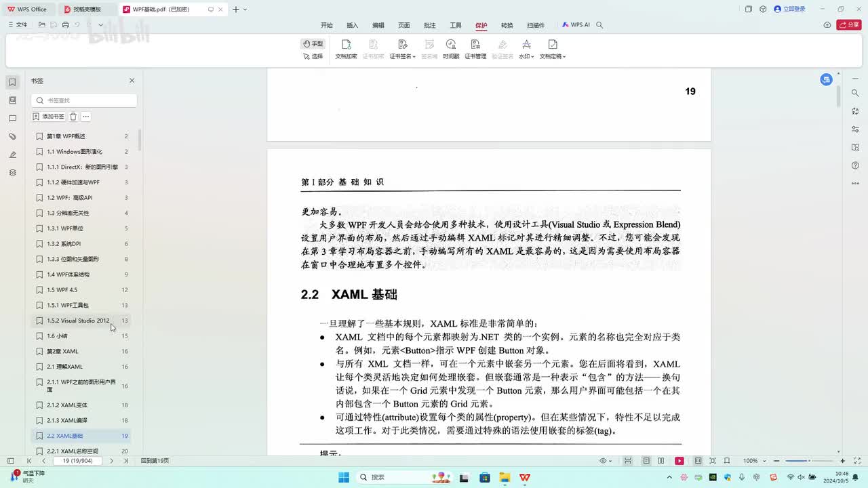Go to next page arrow in status bar
Screen dimensions: 868x488
coord(112,461)
